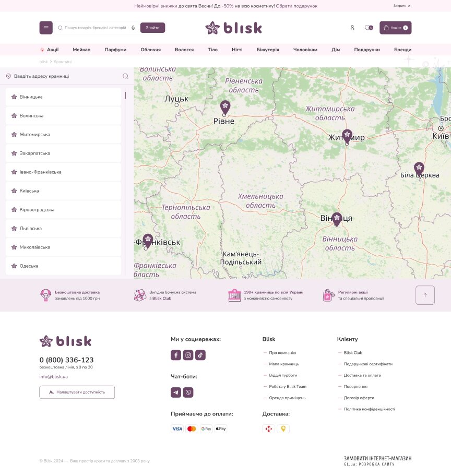This screenshot has width=451, height=476.
Task: Expand the Івано-Франківська region row
Action: 63,172
